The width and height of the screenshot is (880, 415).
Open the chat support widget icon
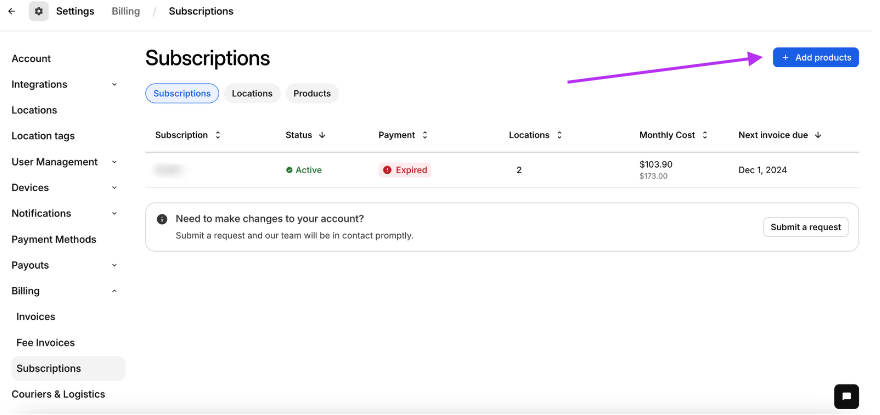[846, 396]
